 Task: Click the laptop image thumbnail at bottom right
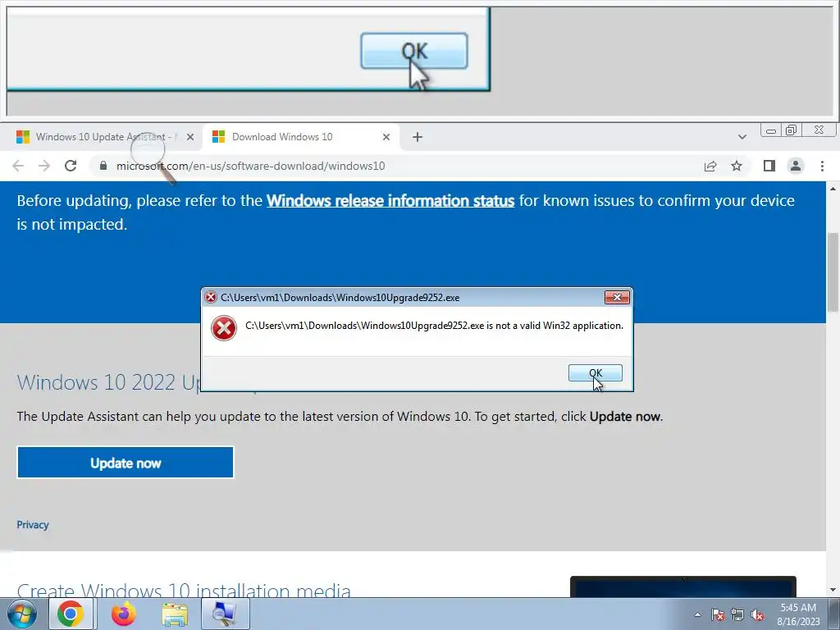[x=683, y=587]
